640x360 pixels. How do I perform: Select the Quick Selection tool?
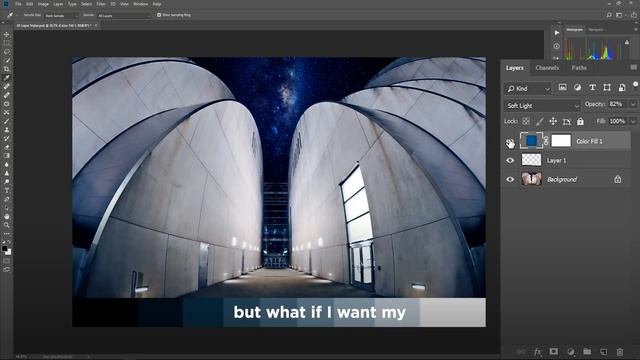coord(7,60)
